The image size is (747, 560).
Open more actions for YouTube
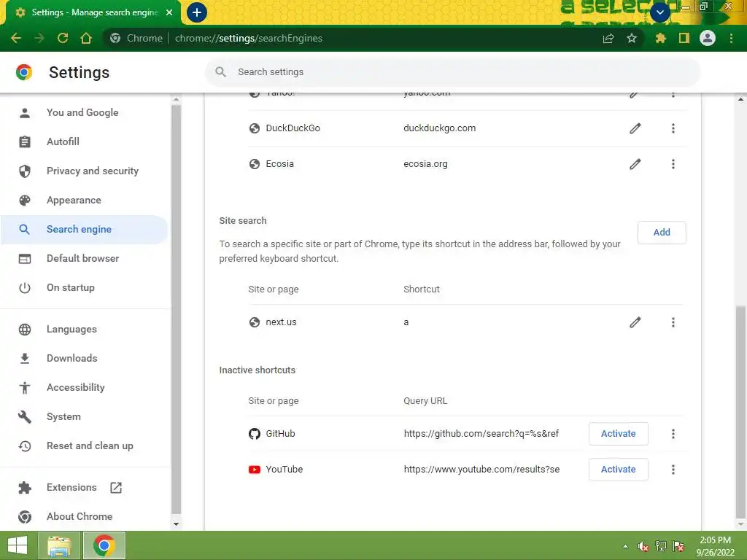coord(673,470)
